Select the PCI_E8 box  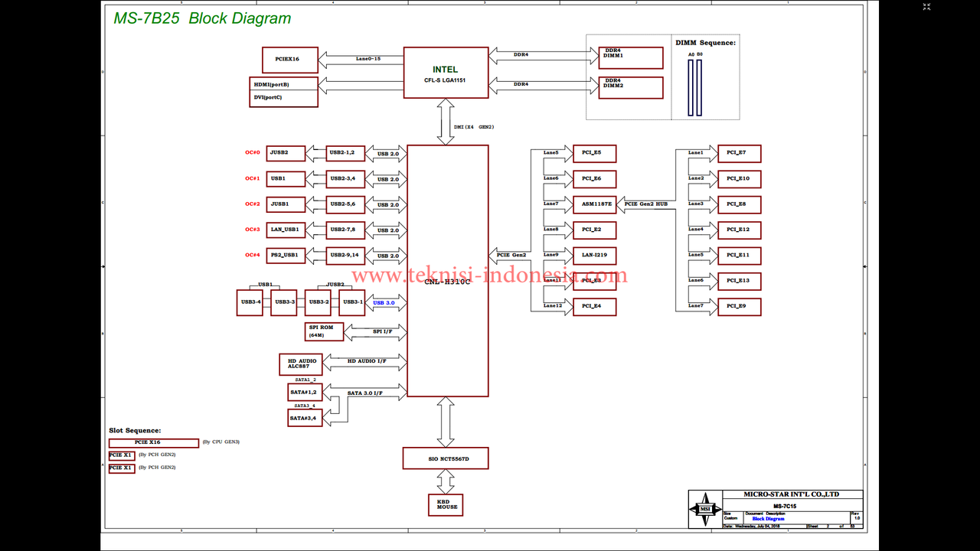tap(740, 204)
